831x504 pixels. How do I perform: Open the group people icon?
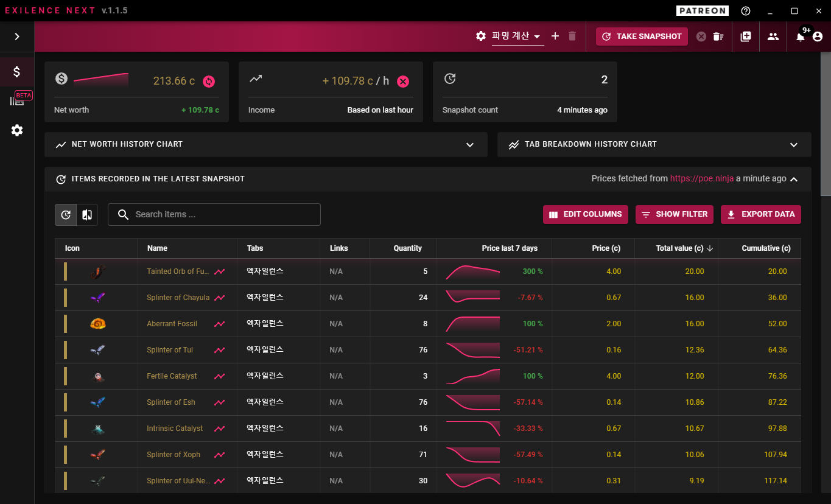coord(773,37)
